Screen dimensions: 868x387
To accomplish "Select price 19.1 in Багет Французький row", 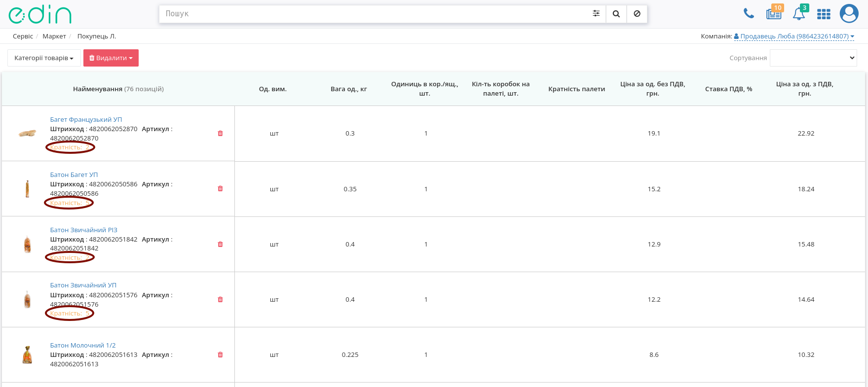I will 654,133.
